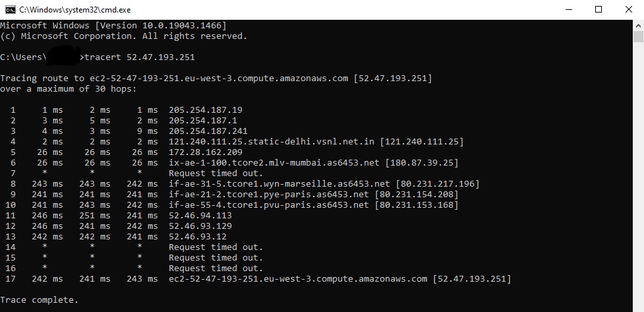644x312 pixels.
Task: Close the cmd.exe window
Action: pyautogui.click(x=628, y=9)
